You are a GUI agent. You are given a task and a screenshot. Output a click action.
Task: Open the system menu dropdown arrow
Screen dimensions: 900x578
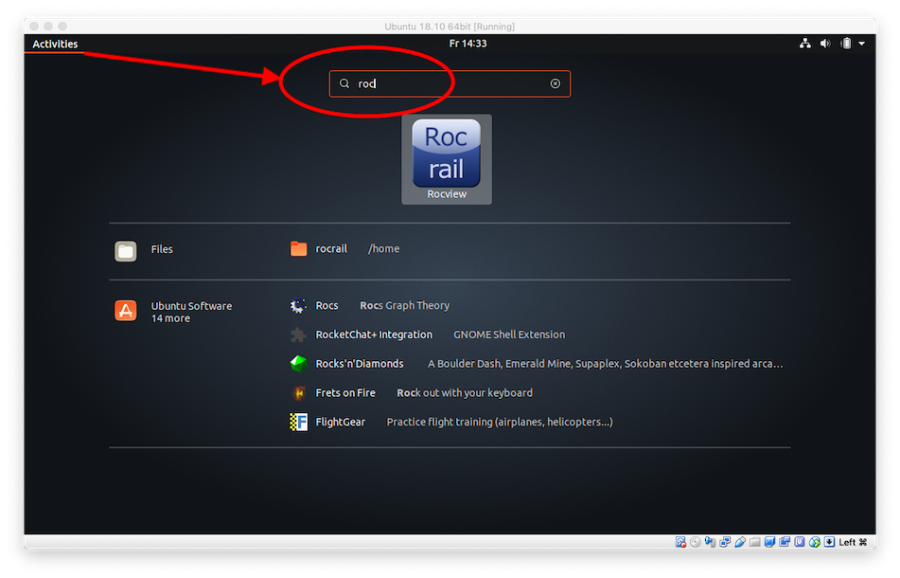862,44
